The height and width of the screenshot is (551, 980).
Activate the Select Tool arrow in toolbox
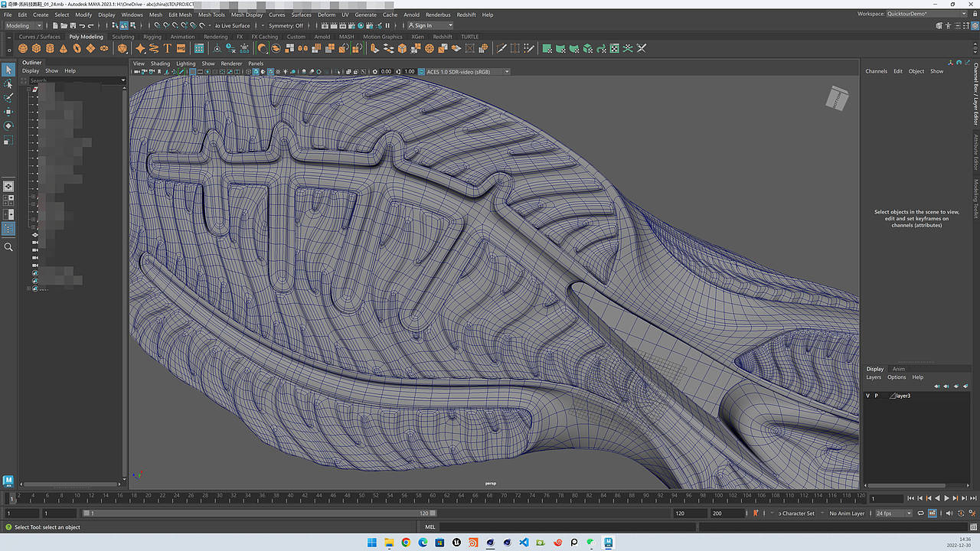[8, 70]
